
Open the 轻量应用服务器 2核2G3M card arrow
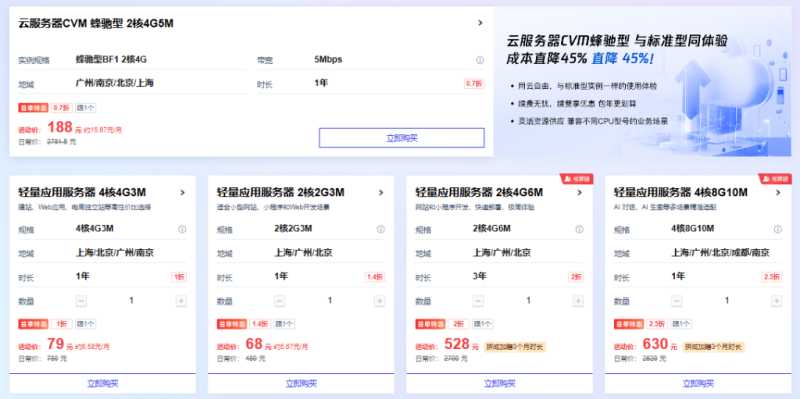click(381, 192)
